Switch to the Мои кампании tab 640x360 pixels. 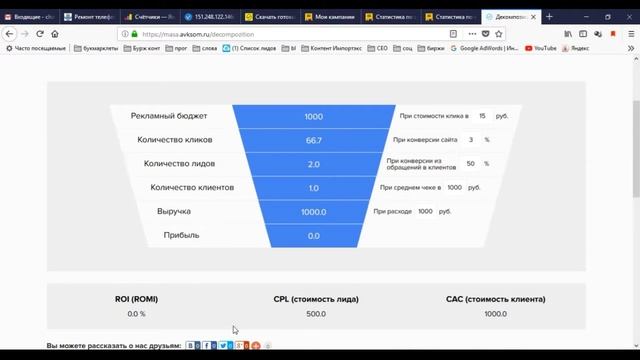(x=330, y=17)
